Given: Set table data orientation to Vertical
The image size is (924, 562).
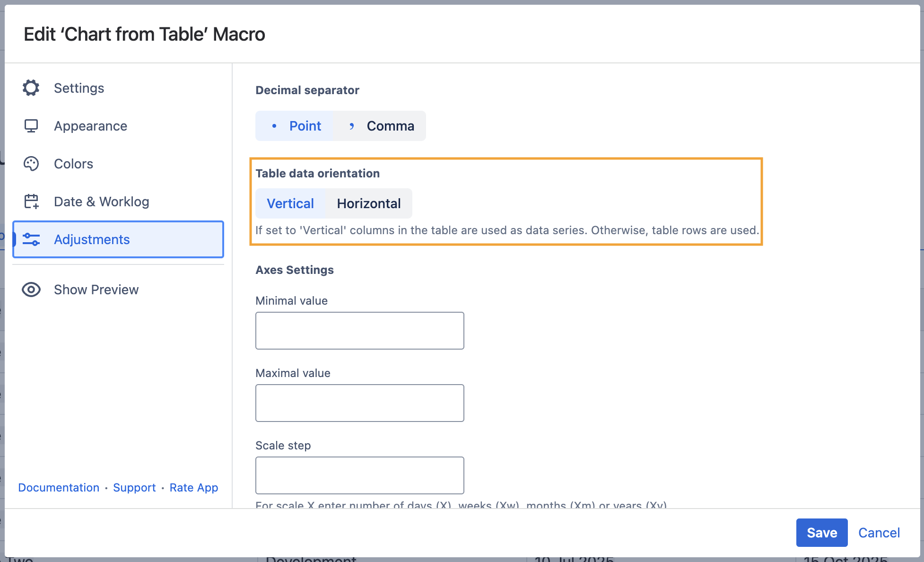Looking at the screenshot, I should pyautogui.click(x=290, y=203).
